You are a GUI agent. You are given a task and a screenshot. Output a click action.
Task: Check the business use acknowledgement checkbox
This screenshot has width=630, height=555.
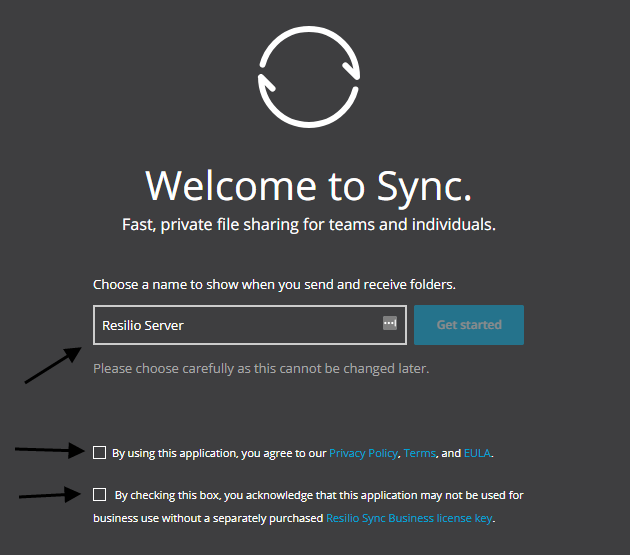tap(99, 494)
